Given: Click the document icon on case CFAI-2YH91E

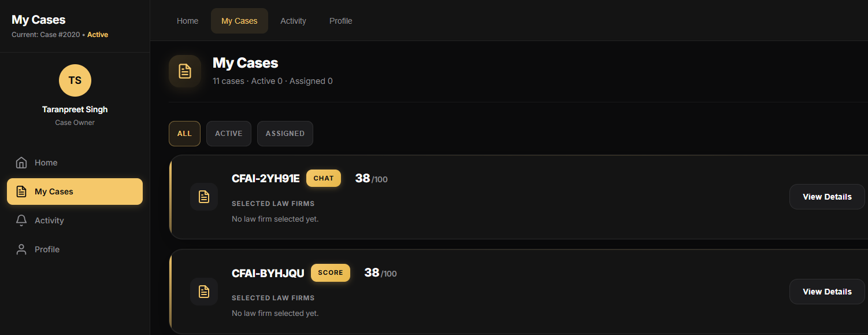Looking at the screenshot, I should point(204,197).
